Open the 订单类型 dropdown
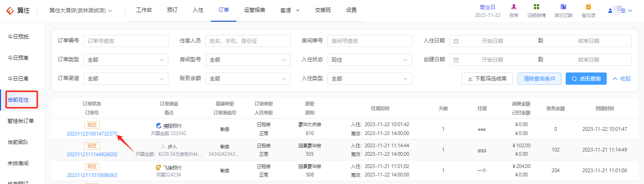The width and height of the screenshot is (644, 184). (x=126, y=60)
